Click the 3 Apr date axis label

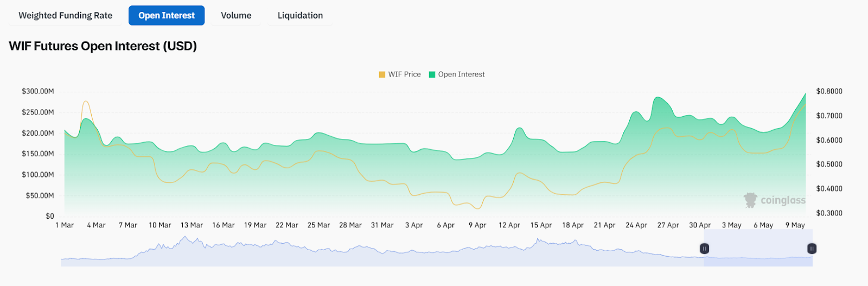point(414,225)
